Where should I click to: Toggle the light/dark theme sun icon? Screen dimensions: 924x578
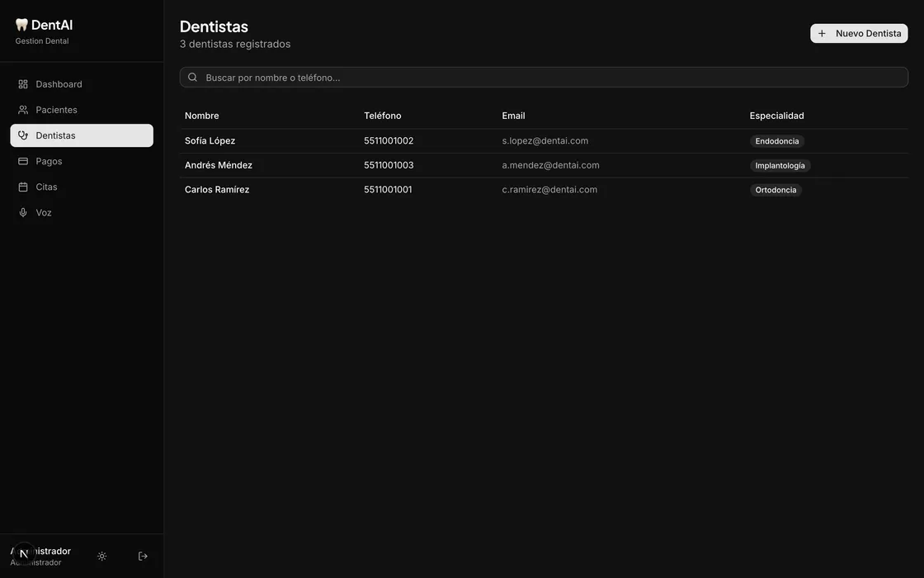coord(102,557)
